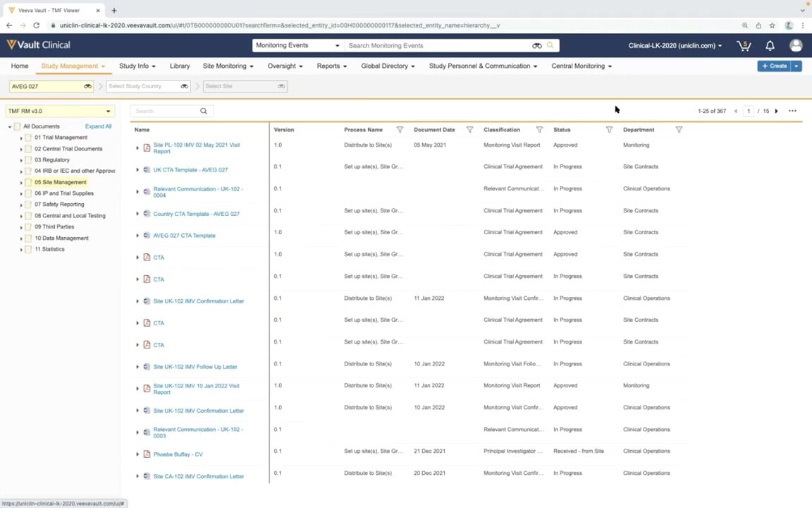Screen dimensions: 812x508
Task: Click browser reload button
Action: (36, 25)
